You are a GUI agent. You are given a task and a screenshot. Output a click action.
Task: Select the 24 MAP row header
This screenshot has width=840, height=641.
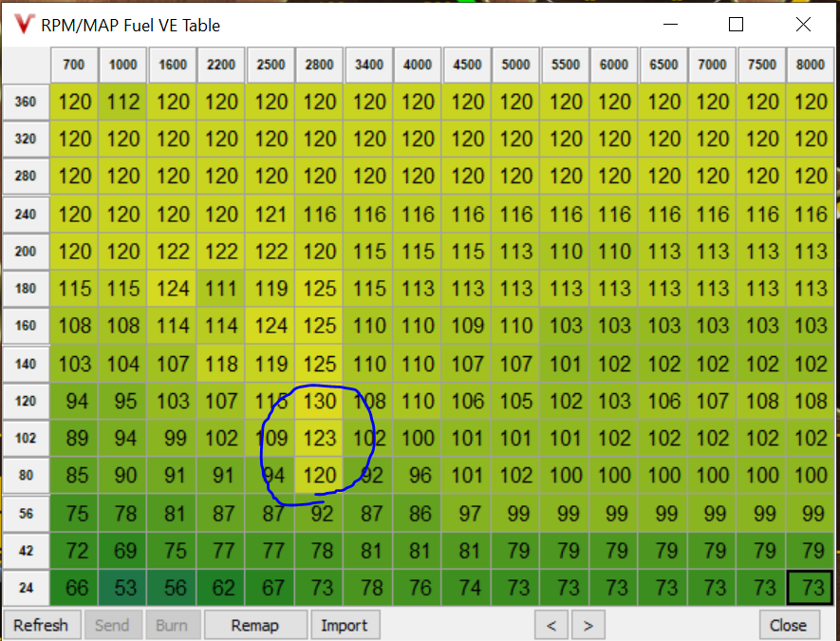26,588
